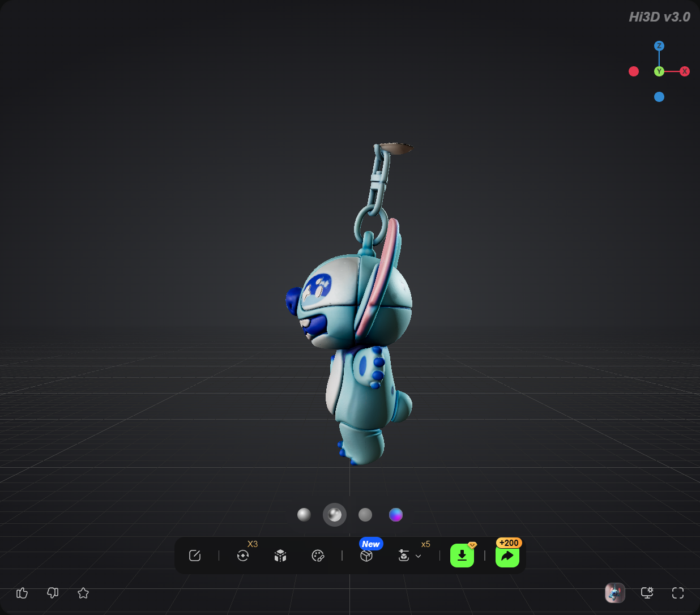Select the flat gray matte render sphere
Viewport: 700px width, 615px height.
365,514
